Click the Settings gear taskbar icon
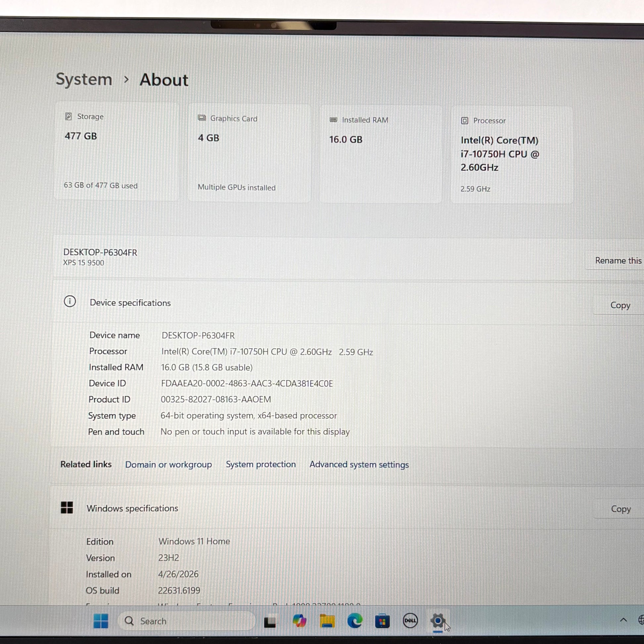The width and height of the screenshot is (644, 644). (438, 621)
